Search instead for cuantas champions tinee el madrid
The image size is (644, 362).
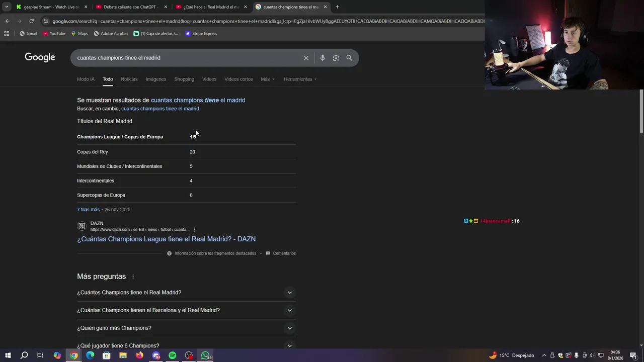tap(160, 109)
